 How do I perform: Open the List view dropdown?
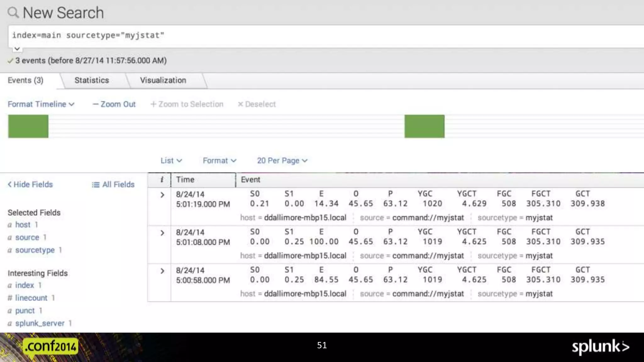(x=171, y=161)
